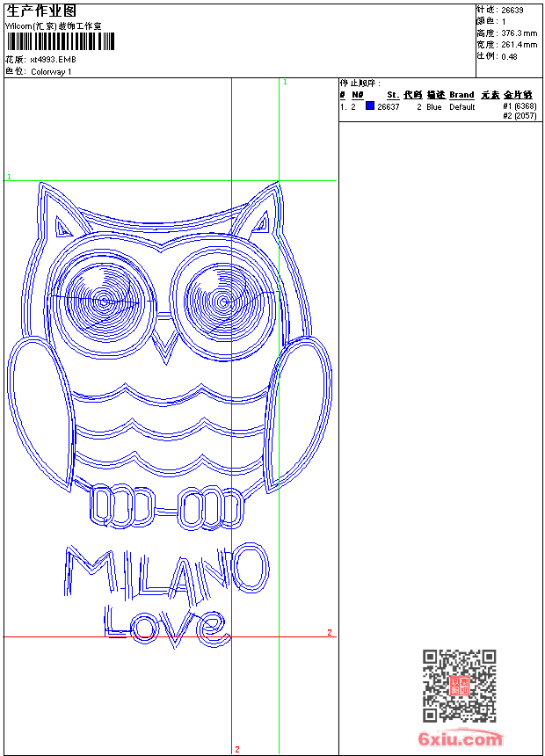Click the red marker 2 at bottom
Viewport: 545px width, 756px height.
point(237,749)
